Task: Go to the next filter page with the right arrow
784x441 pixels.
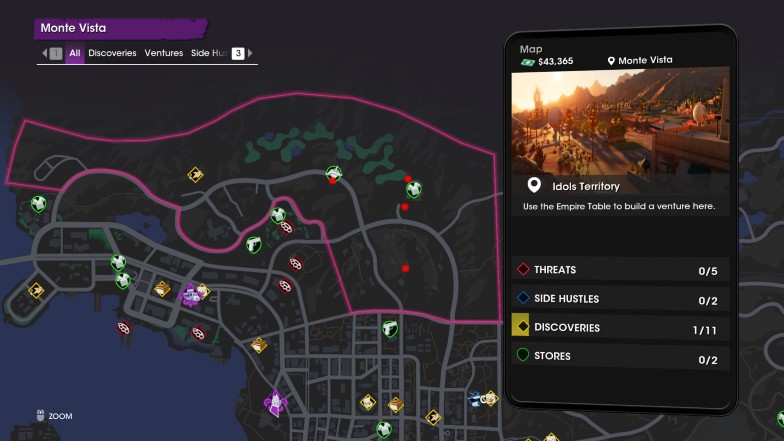Action: pos(250,53)
